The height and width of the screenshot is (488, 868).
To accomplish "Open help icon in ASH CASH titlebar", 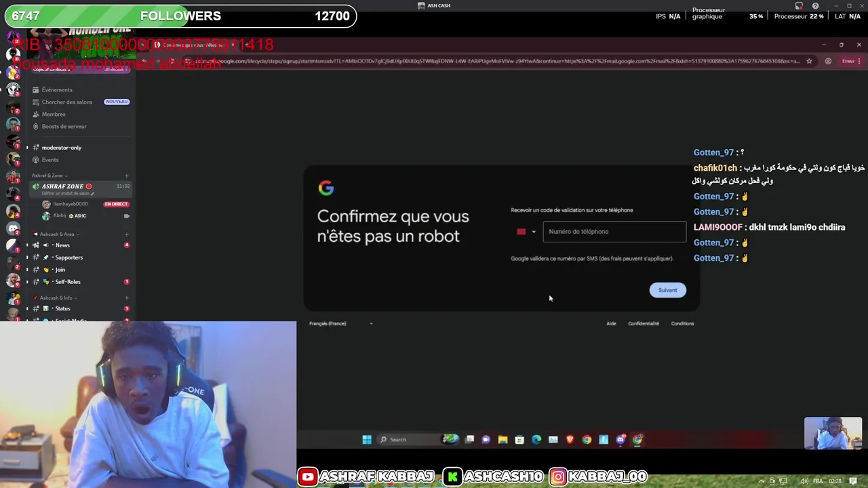I will coord(815,6).
